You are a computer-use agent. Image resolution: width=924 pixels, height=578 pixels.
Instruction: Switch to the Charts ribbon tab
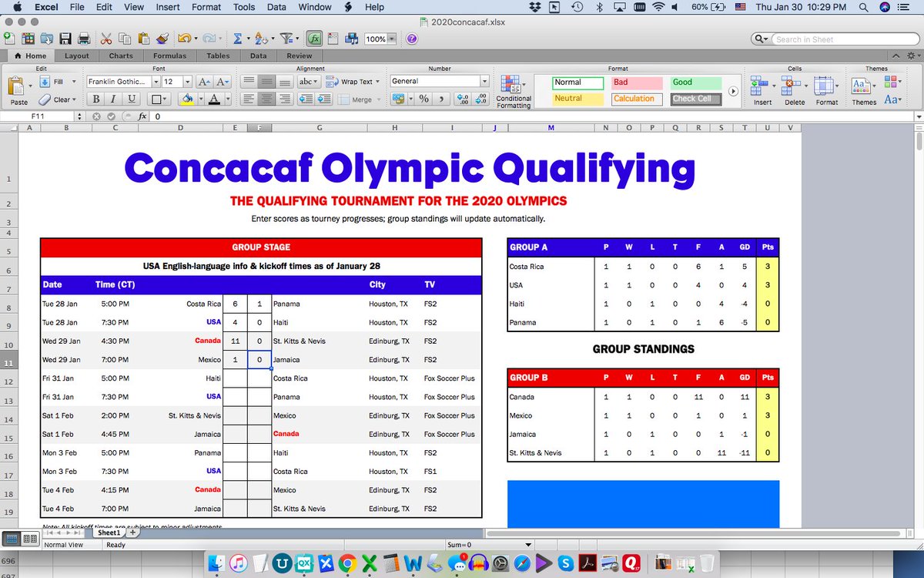(121, 55)
